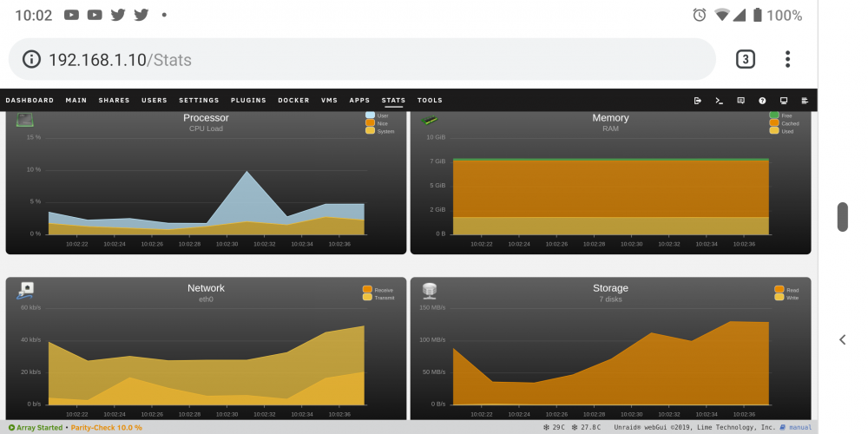Switch to the DOCKER tab
The image size is (868, 434).
pyautogui.click(x=294, y=101)
